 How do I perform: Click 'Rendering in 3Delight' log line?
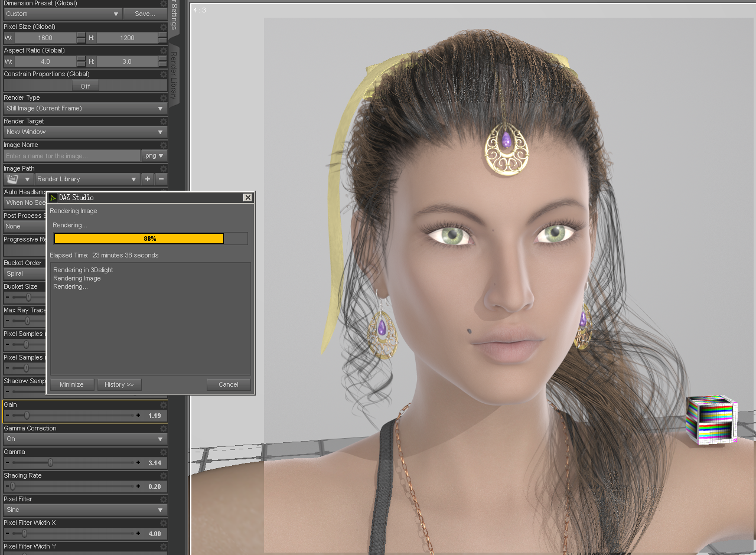(x=83, y=270)
